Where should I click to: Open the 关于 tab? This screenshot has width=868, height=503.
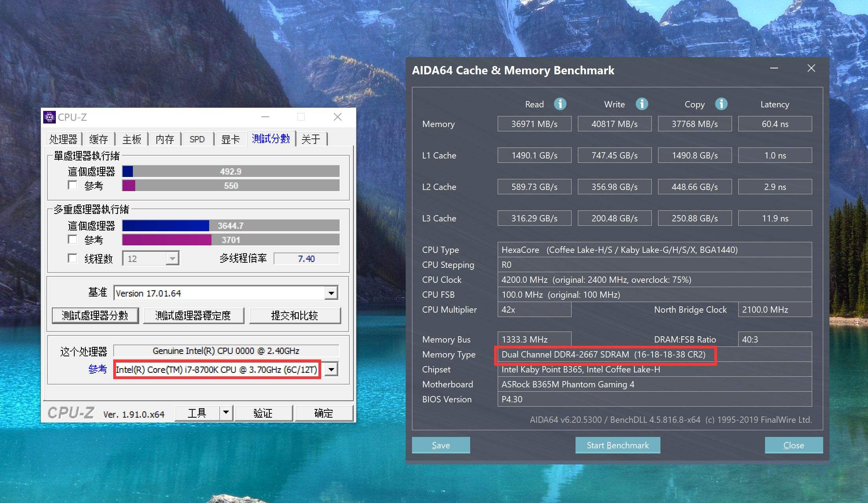click(x=311, y=139)
